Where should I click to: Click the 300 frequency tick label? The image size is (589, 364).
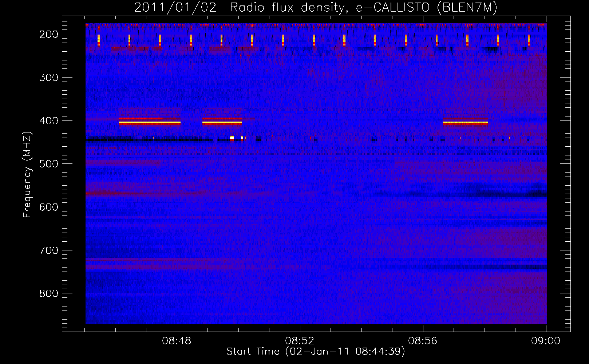[x=48, y=78]
